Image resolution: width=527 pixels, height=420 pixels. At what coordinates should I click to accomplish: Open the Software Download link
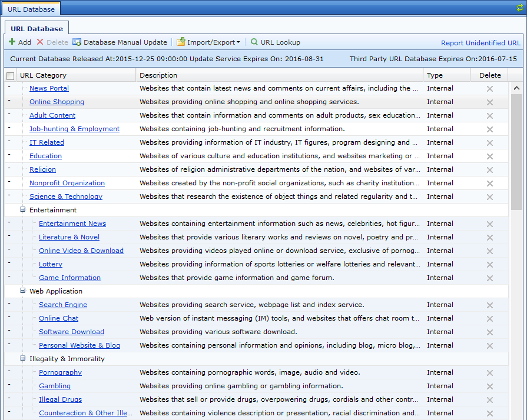coord(71,332)
